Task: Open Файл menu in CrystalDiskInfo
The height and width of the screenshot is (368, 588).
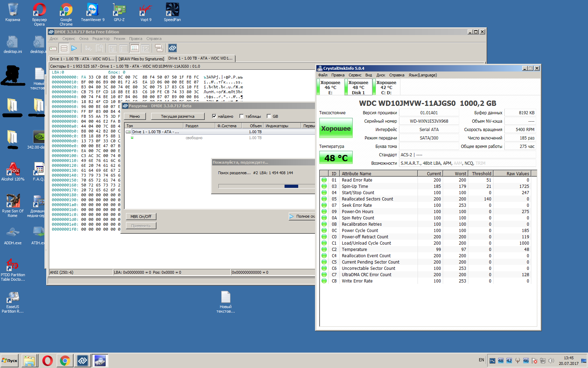Action: [x=323, y=75]
